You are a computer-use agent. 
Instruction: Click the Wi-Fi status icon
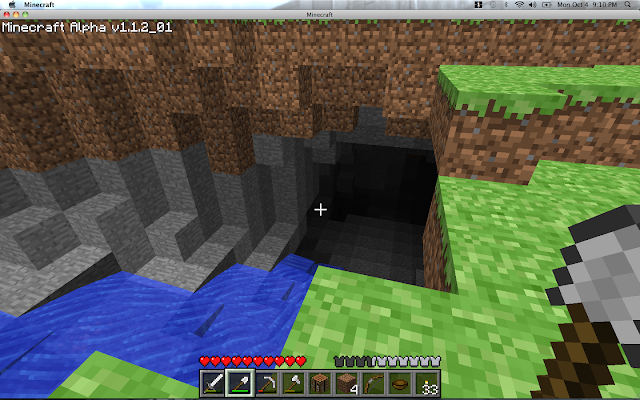click(x=519, y=4)
